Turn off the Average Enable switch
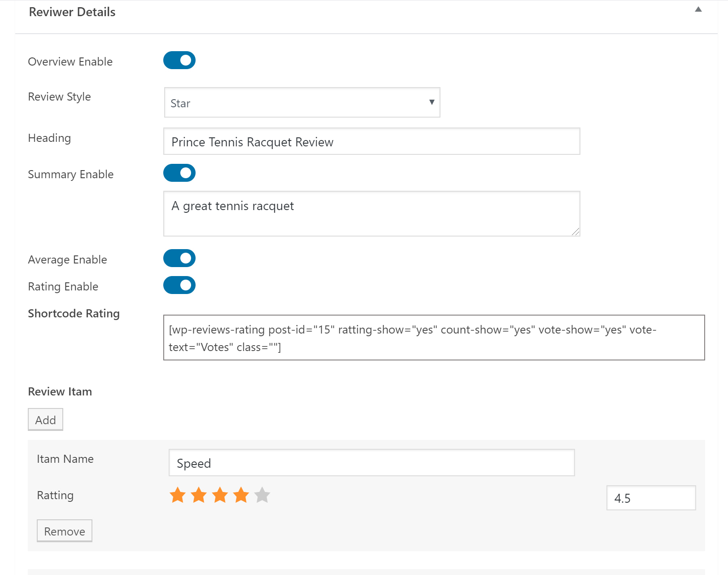728x575 pixels. [179, 258]
